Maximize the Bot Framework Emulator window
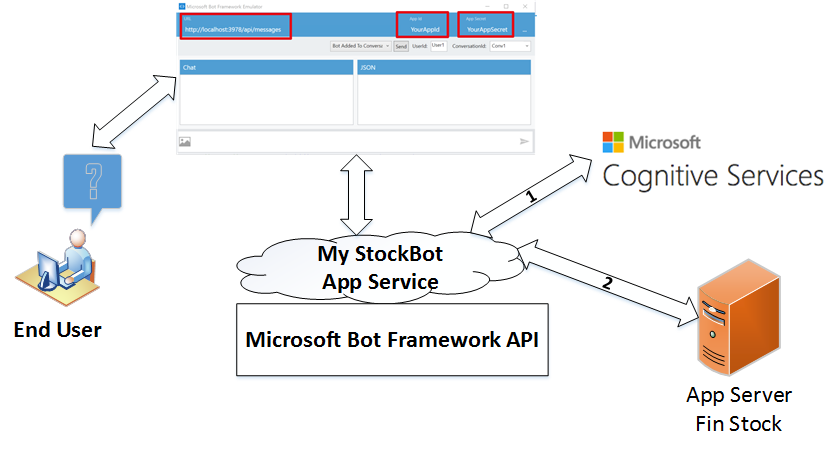The image size is (833, 450). coord(506,6)
